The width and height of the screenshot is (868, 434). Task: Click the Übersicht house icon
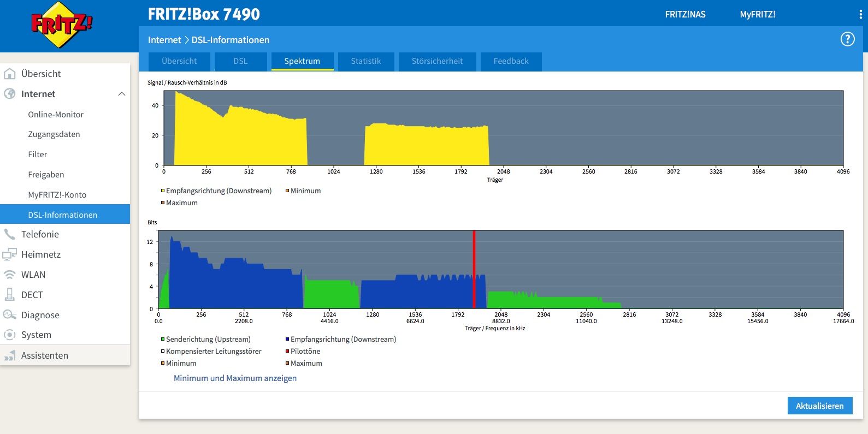pyautogui.click(x=10, y=74)
